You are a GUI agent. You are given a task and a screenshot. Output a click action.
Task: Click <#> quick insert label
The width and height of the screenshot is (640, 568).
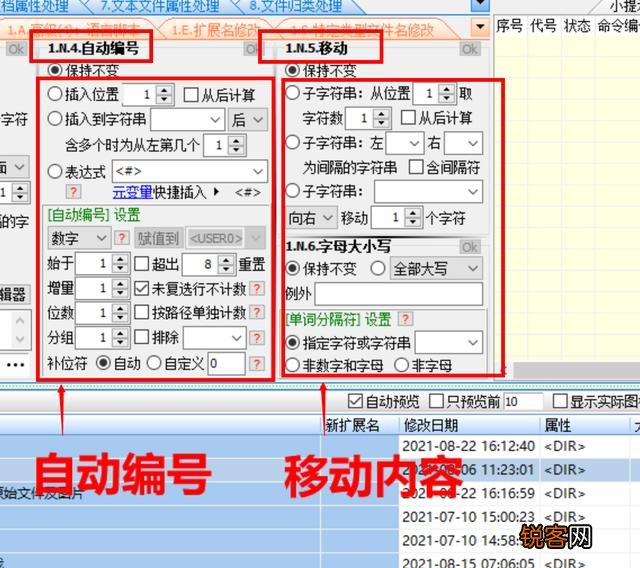pyautogui.click(x=247, y=192)
